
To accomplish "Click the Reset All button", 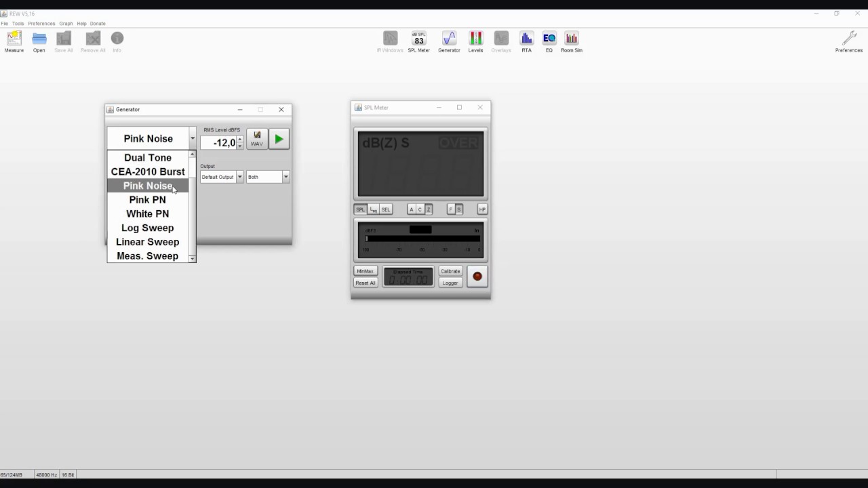I will [365, 283].
